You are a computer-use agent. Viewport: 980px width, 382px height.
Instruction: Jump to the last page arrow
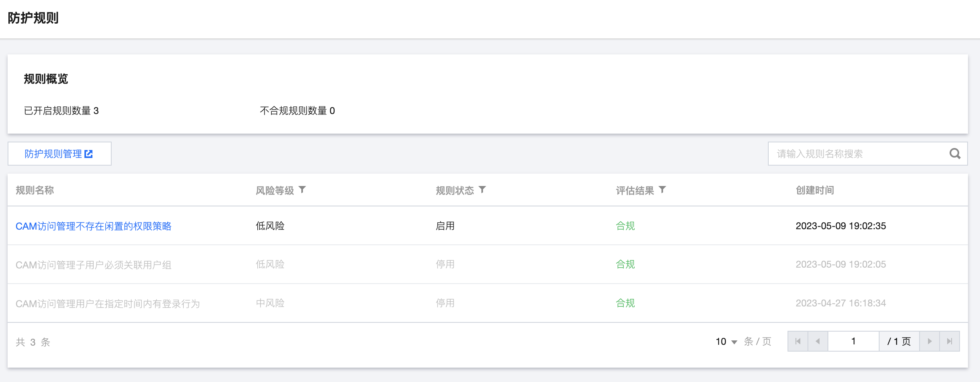click(950, 341)
